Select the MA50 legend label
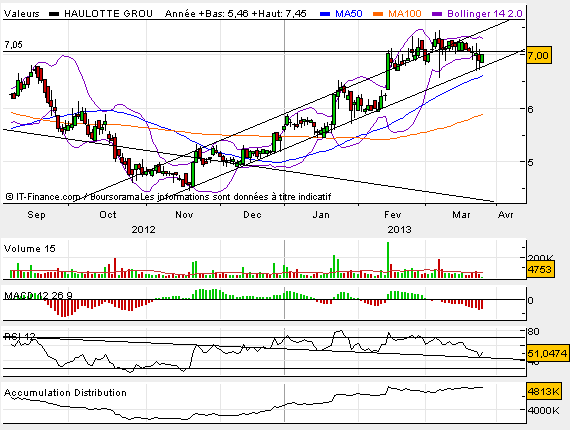Image resolution: width=570 pixels, height=430 pixels. point(349,14)
